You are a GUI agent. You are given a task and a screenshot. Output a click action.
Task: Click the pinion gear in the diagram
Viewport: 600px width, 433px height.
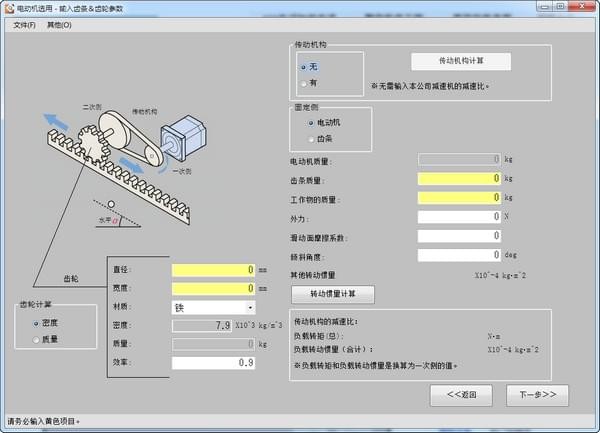tap(94, 144)
